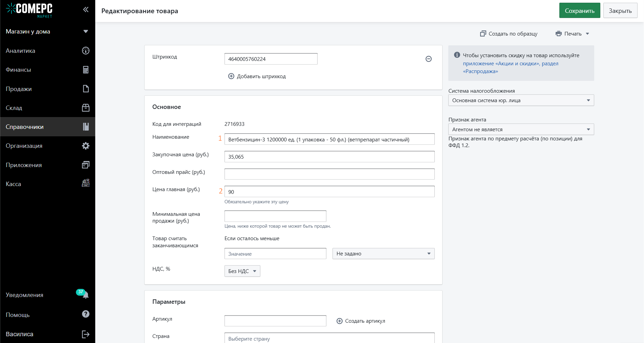
Task: Open the Не задано unit dropdown
Action: pyautogui.click(x=383, y=253)
